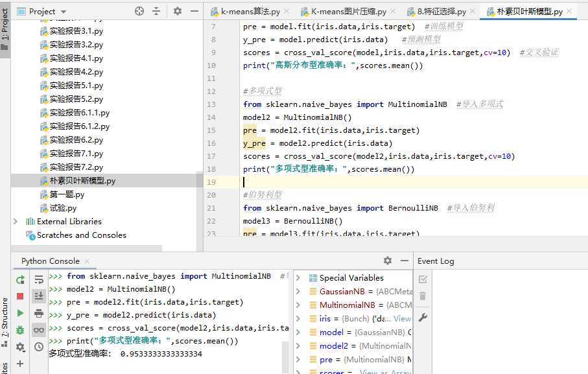Close the k-means算法.py tab
The image size is (588, 374).
pyautogui.click(x=287, y=12)
